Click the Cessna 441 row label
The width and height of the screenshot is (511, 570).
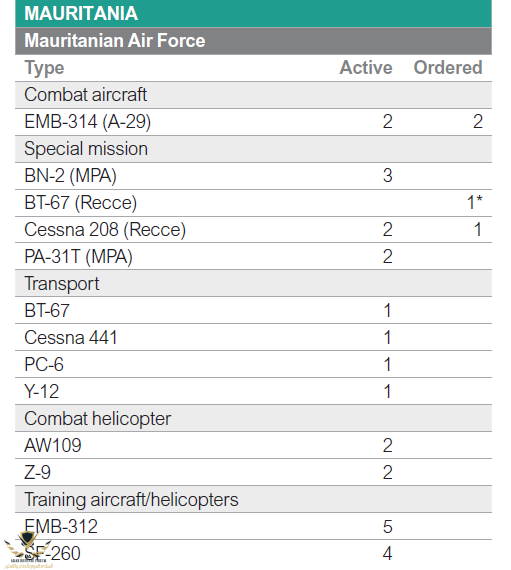coord(71,338)
